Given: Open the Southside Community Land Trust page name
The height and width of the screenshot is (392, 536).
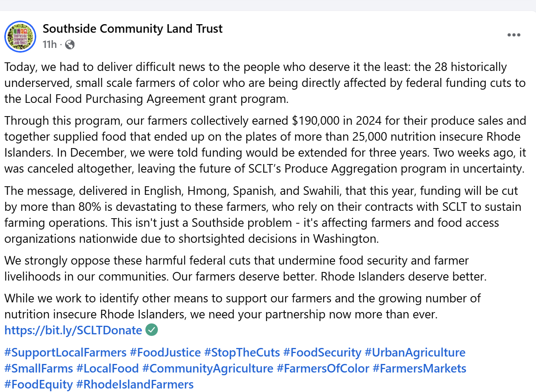Looking at the screenshot, I should click(133, 29).
